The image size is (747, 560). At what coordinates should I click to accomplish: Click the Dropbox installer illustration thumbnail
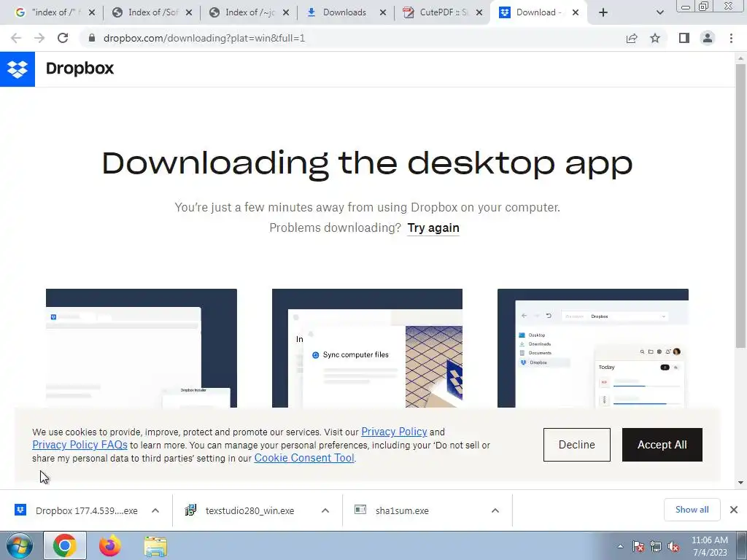coord(142,348)
